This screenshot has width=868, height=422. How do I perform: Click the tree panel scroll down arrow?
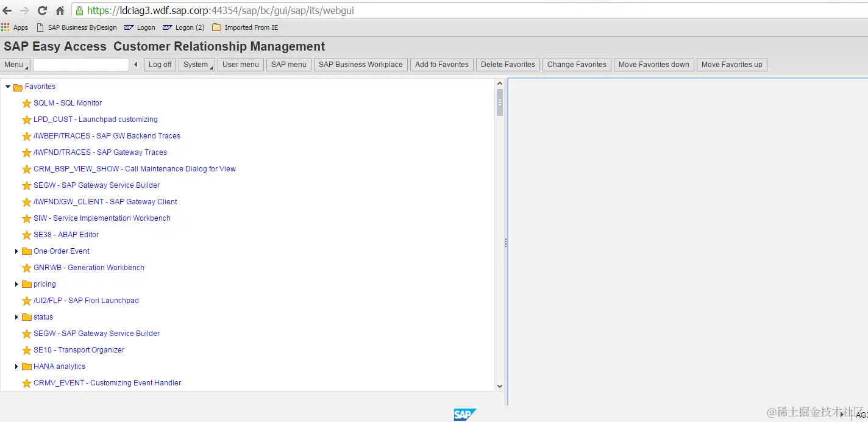[x=500, y=386]
